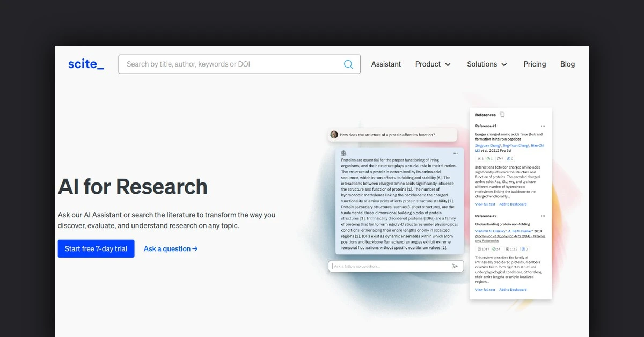The width and height of the screenshot is (644, 337).
Task: Focus the title, author, keywords search field
Action: tap(231, 64)
